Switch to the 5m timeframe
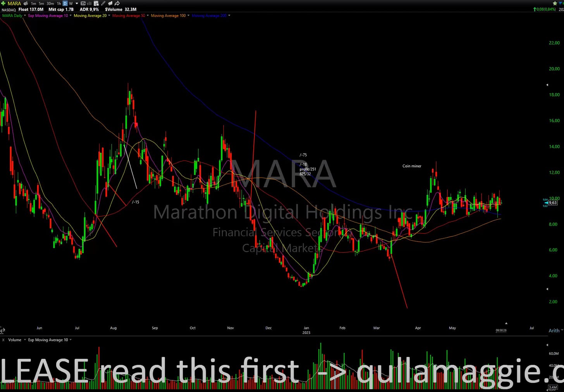This screenshot has width=564, height=392. point(41,3)
